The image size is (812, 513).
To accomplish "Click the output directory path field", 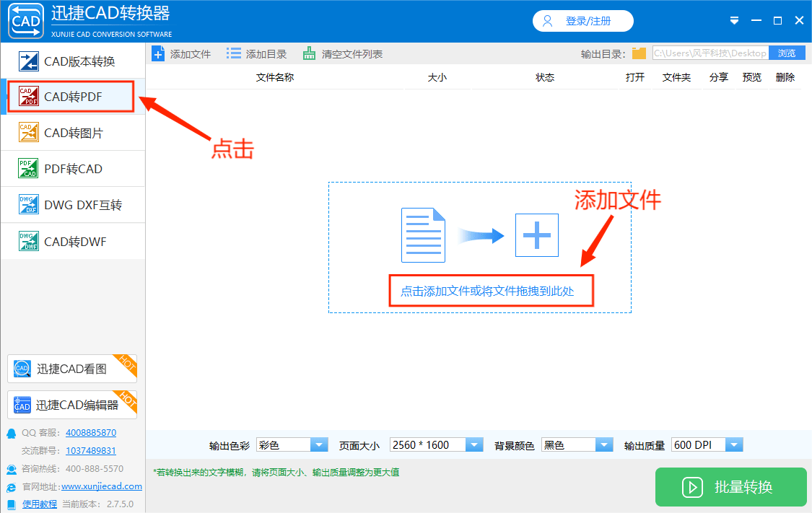I will pyautogui.click(x=710, y=53).
